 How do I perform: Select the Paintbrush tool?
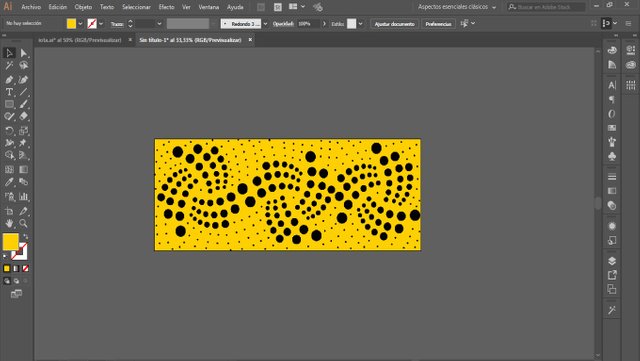pyautogui.click(x=24, y=104)
